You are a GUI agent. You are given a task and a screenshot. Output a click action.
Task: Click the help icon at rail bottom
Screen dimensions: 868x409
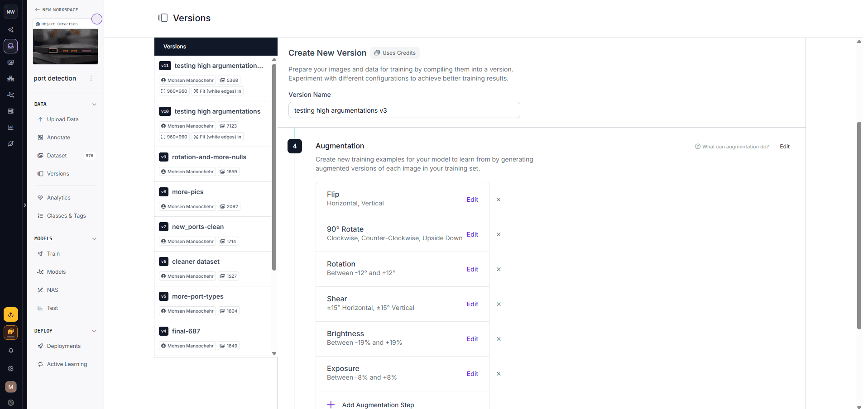pyautogui.click(x=11, y=403)
